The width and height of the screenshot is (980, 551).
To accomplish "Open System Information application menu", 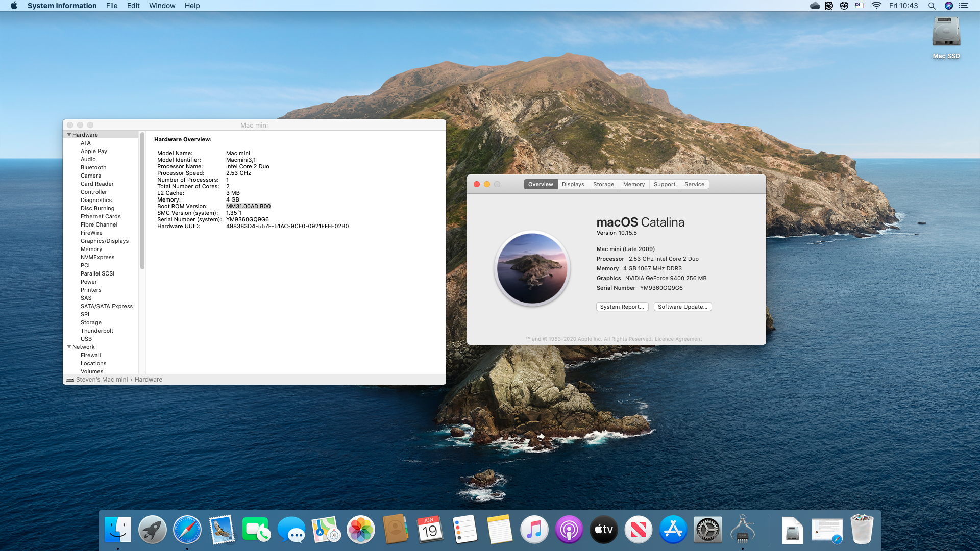I will click(62, 6).
